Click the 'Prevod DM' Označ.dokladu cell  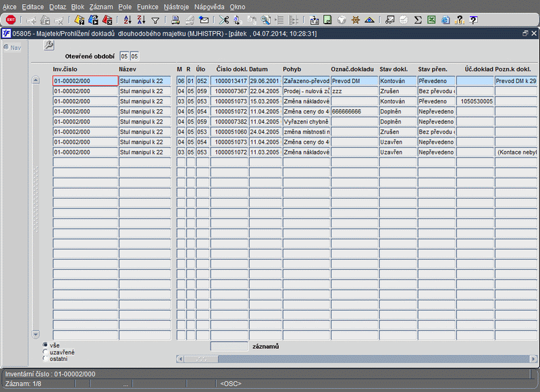354,81
